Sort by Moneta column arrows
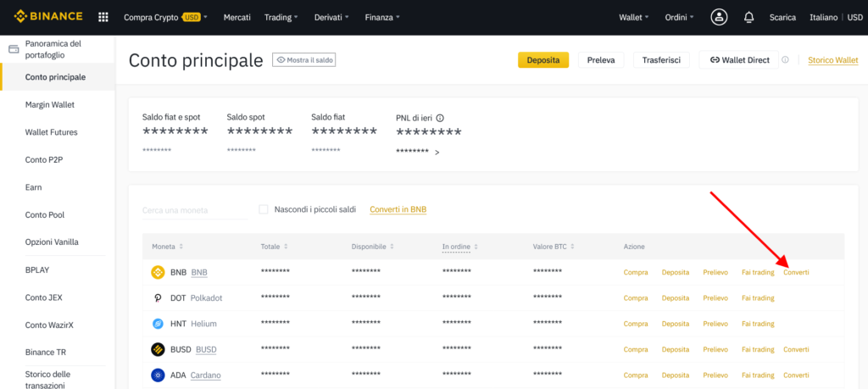 (x=181, y=247)
